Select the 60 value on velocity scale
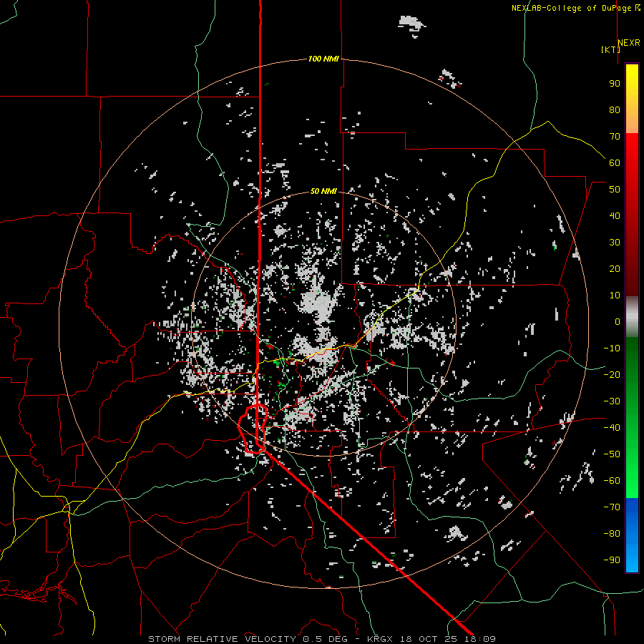Viewport: 644px width, 644px height. point(615,163)
